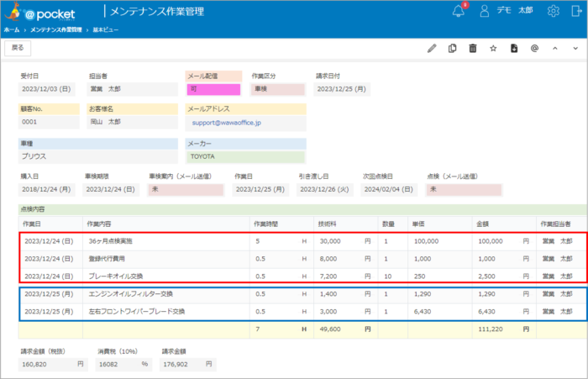This screenshot has height=379, width=588.
Task: Click the user profile icon
Action: pyautogui.click(x=484, y=11)
